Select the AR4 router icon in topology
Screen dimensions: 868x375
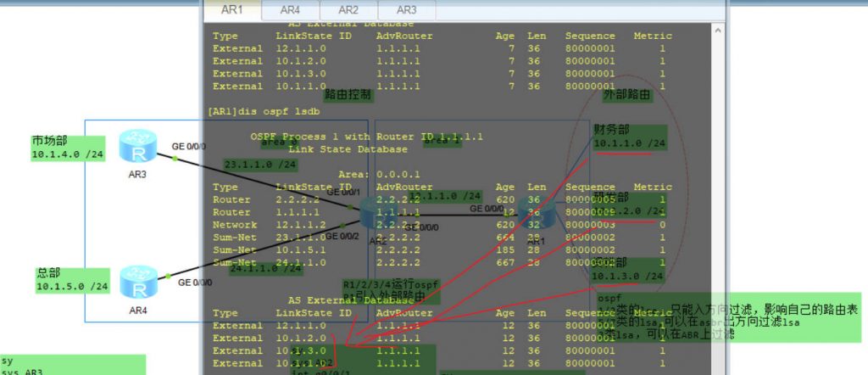click(138, 282)
